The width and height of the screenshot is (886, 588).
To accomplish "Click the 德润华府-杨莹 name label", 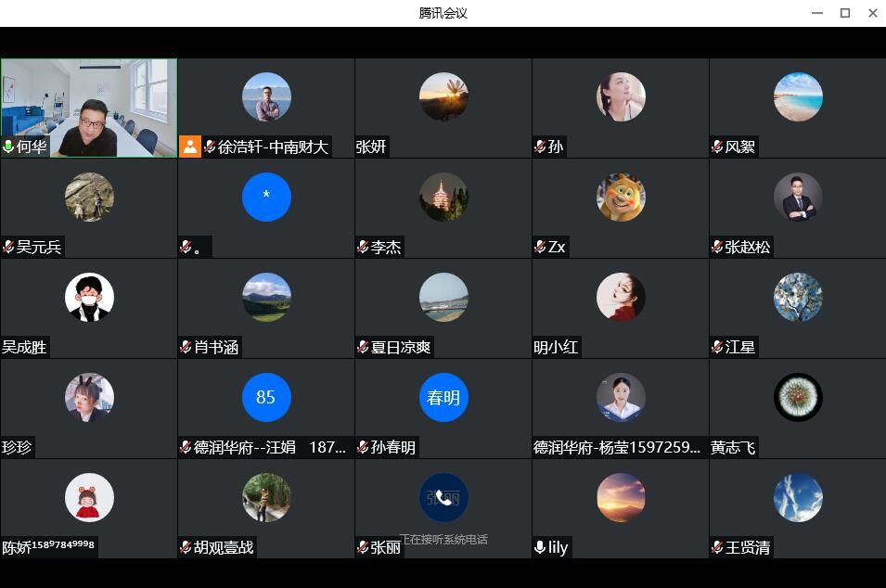I will [617, 447].
